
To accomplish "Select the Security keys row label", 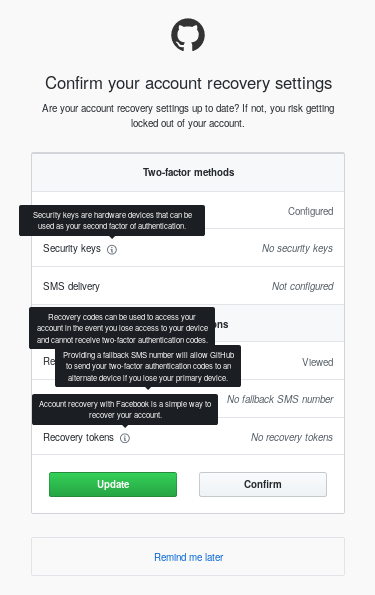I will click(x=72, y=248).
